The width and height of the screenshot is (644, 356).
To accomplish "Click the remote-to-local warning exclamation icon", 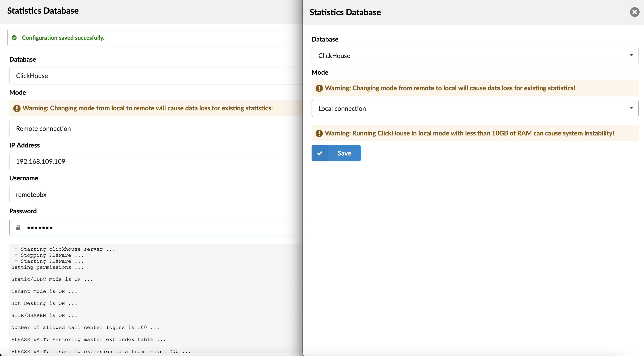I will pos(319,88).
